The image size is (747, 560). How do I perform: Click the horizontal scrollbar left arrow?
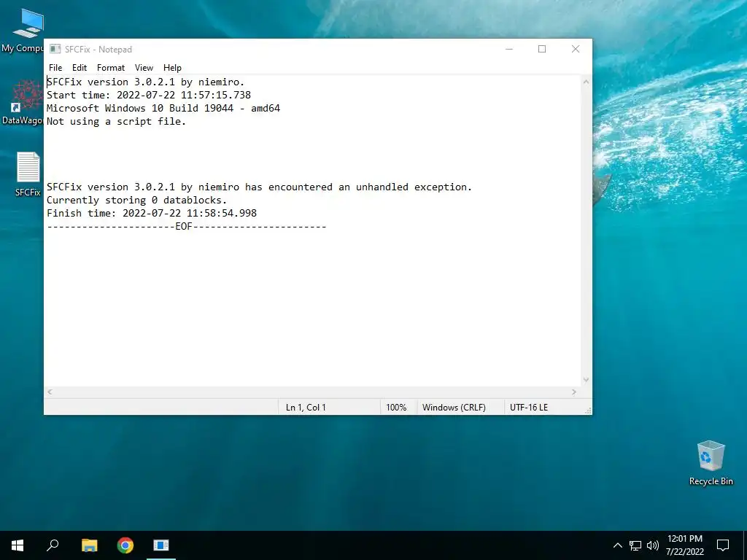[x=50, y=392]
